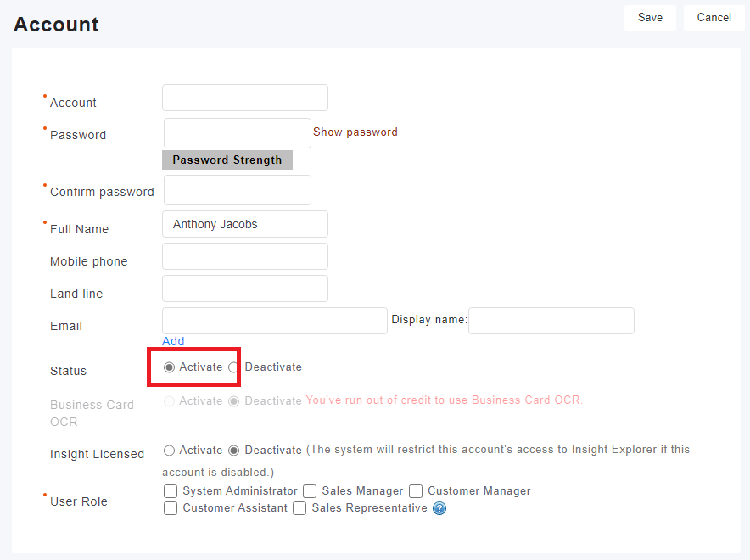The height and width of the screenshot is (560, 750).
Task: Check the Sales Manager role box
Action: click(310, 491)
